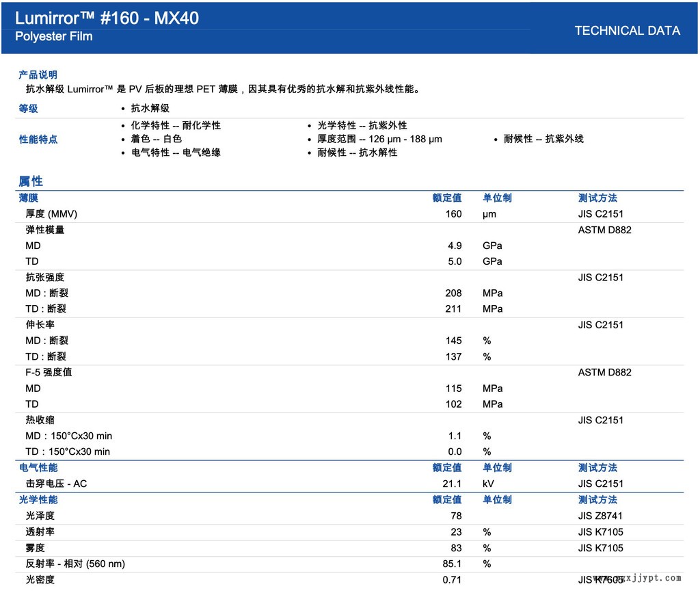700x593 pixels.
Task: Select the "弹性模量" row label
Action: tap(45, 230)
